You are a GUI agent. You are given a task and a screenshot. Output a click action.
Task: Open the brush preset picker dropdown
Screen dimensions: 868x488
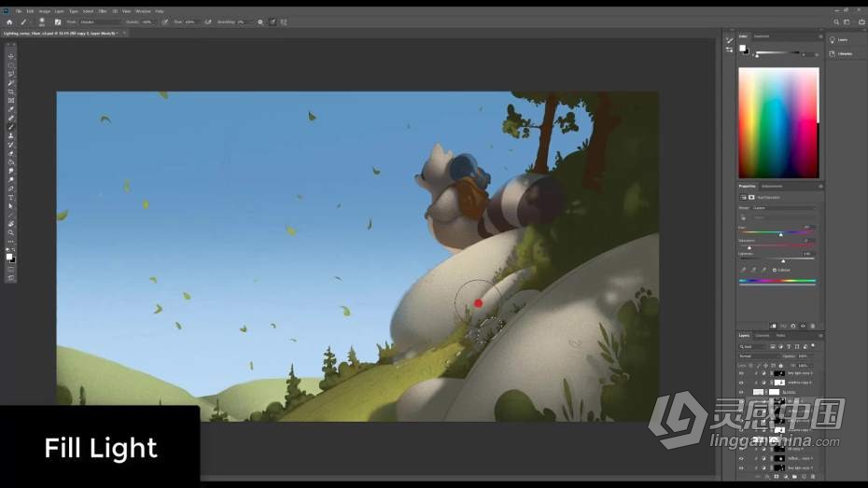pyautogui.click(x=41, y=22)
